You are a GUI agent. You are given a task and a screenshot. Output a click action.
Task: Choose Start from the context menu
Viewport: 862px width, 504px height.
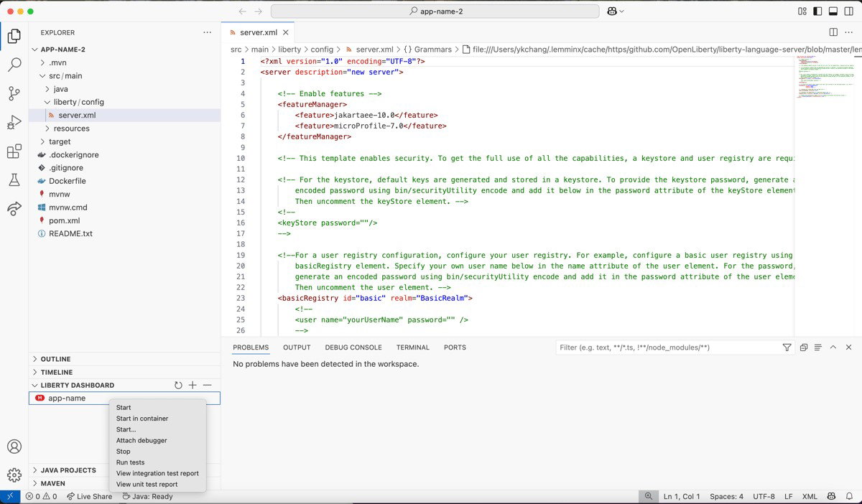(x=157, y=408)
